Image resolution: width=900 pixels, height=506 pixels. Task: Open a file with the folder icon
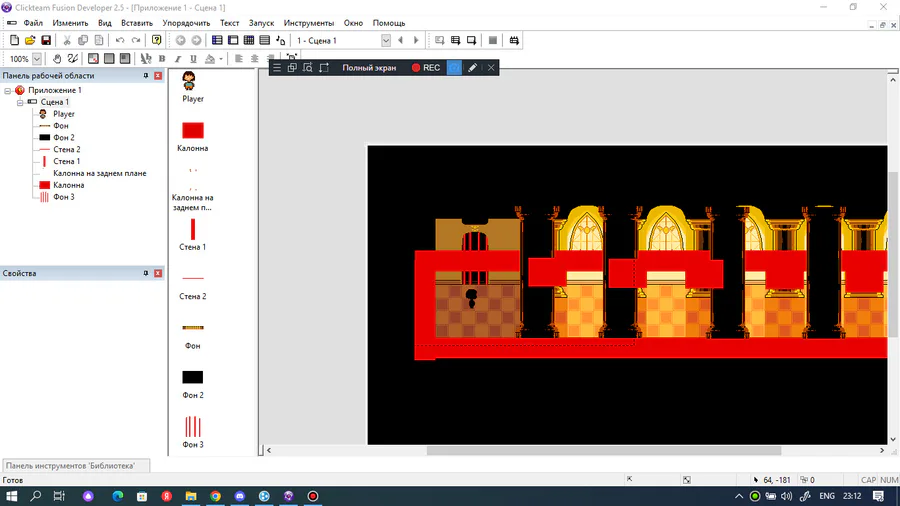click(30, 40)
